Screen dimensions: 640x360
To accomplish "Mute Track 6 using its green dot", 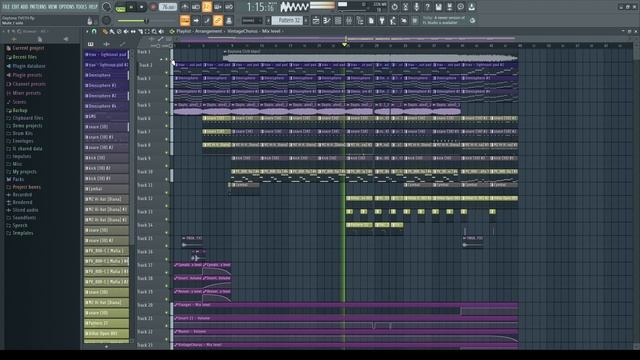I will pos(167,126).
